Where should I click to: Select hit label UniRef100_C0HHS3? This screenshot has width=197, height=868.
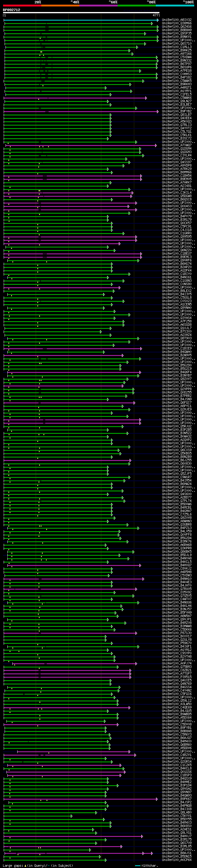click(177, 74)
